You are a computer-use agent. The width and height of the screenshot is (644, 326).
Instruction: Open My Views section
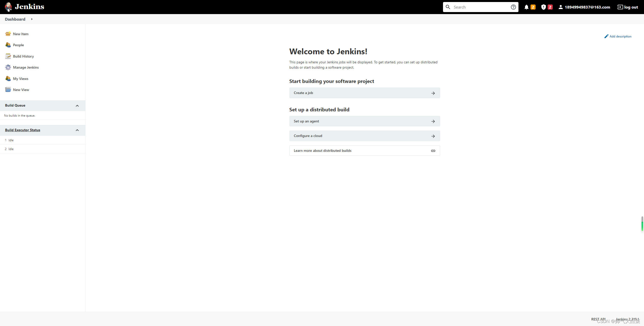(x=20, y=78)
